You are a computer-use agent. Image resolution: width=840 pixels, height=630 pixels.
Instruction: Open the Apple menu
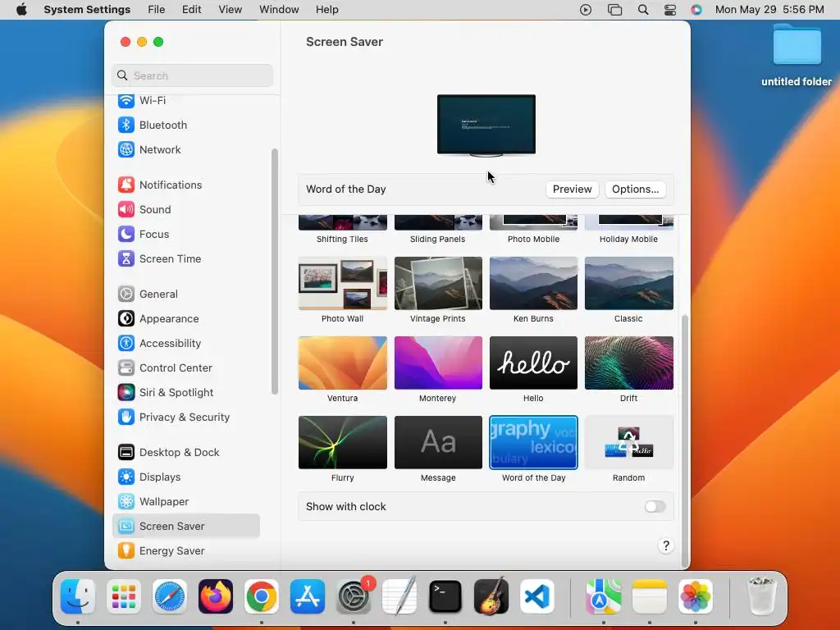pos(21,10)
